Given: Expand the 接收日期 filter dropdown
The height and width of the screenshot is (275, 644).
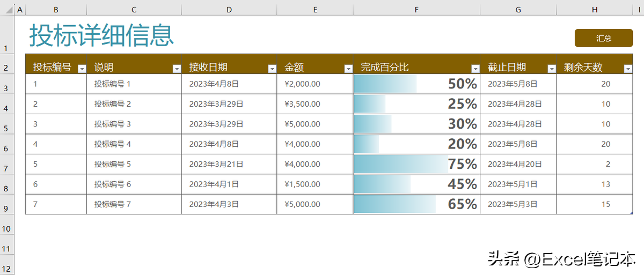Looking at the screenshot, I should [272, 69].
